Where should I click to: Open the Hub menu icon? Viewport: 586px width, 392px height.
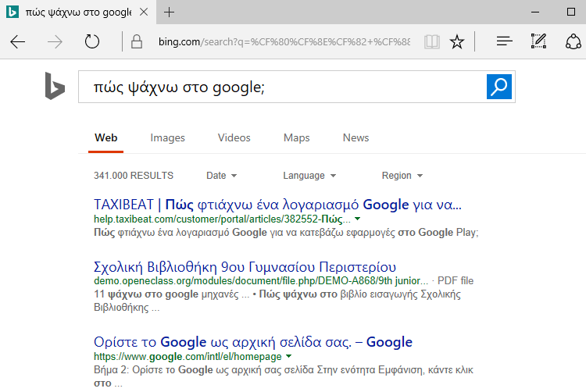[504, 41]
